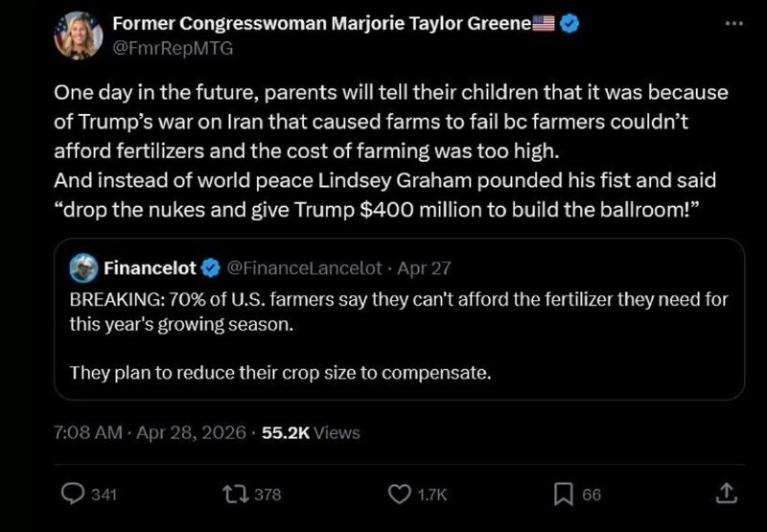The width and height of the screenshot is (767, 532).
Task: Click the repost arrows icon
Action: pyautogui.click(x=235, y=494)
